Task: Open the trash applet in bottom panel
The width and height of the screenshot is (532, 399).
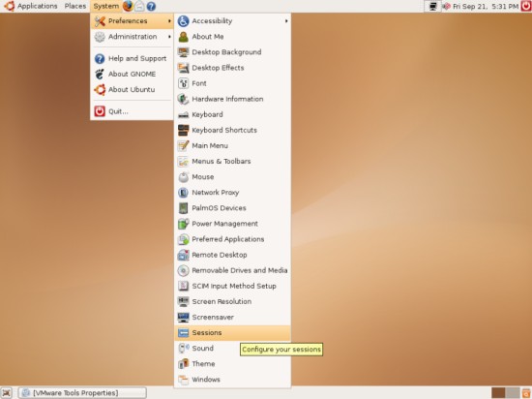Action: point(526,393)
